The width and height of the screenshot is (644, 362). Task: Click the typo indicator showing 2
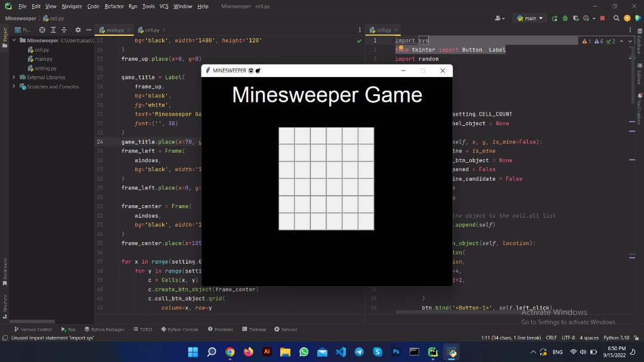click(611, 41)
